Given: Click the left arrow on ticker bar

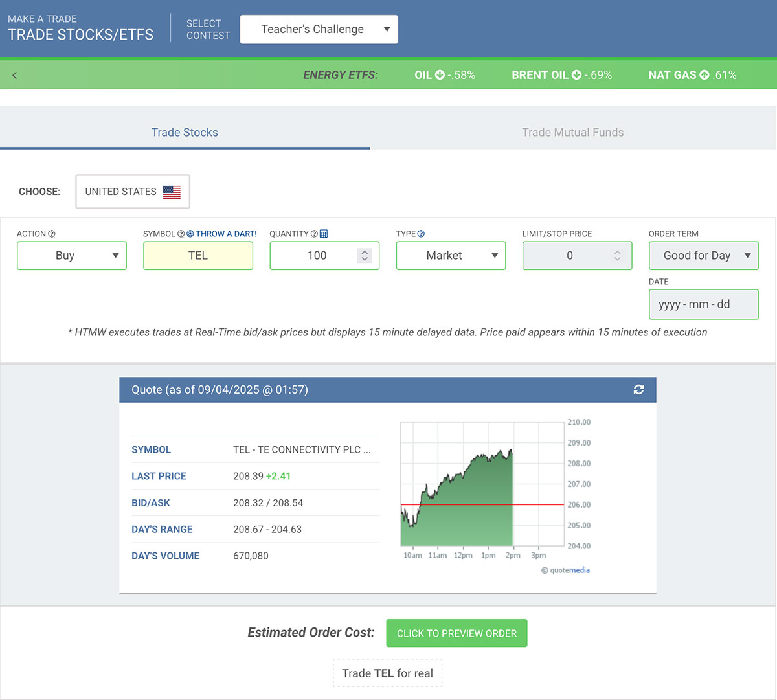Looking at the screenshot, I should click(14, 75).
